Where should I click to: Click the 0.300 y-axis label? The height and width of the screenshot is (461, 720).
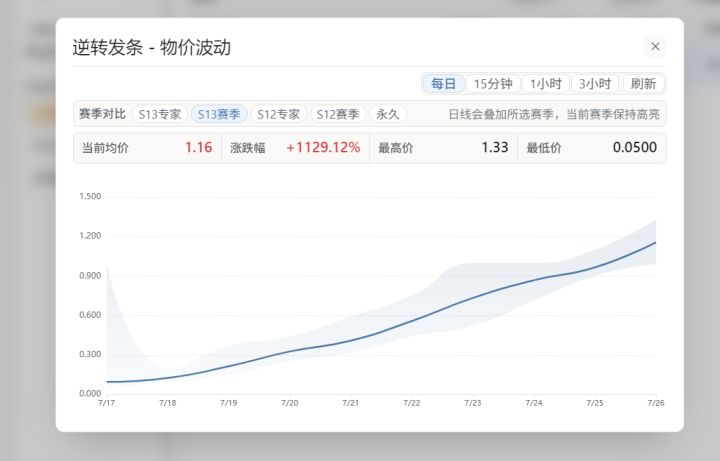(x=90, y=354)
